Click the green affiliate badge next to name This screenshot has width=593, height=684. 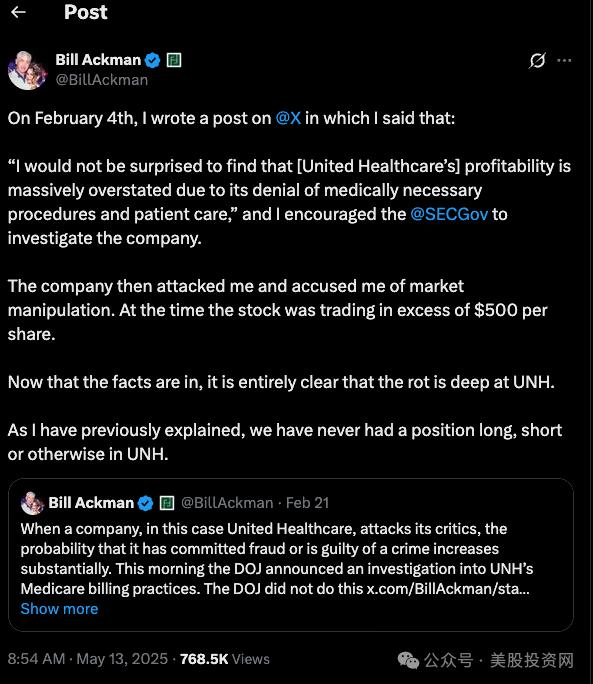pos(174,60)
